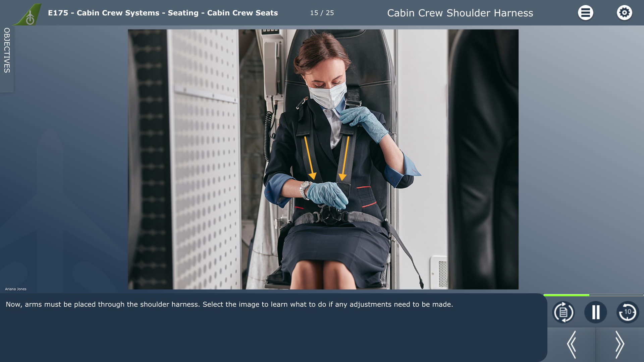Click the green lesson progress bar

tap(593, 295)
